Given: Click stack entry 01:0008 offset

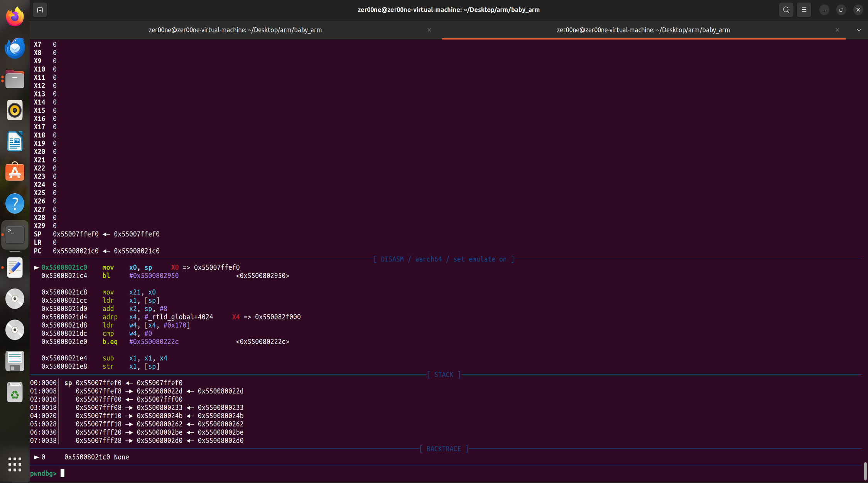Looking at the screenshot, I should point(43,391).
